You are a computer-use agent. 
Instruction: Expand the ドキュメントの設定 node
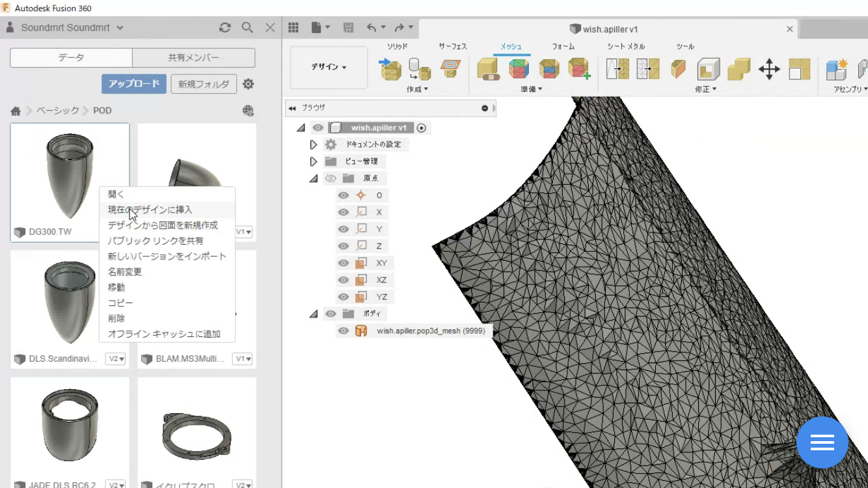click(x=314, y=144)
